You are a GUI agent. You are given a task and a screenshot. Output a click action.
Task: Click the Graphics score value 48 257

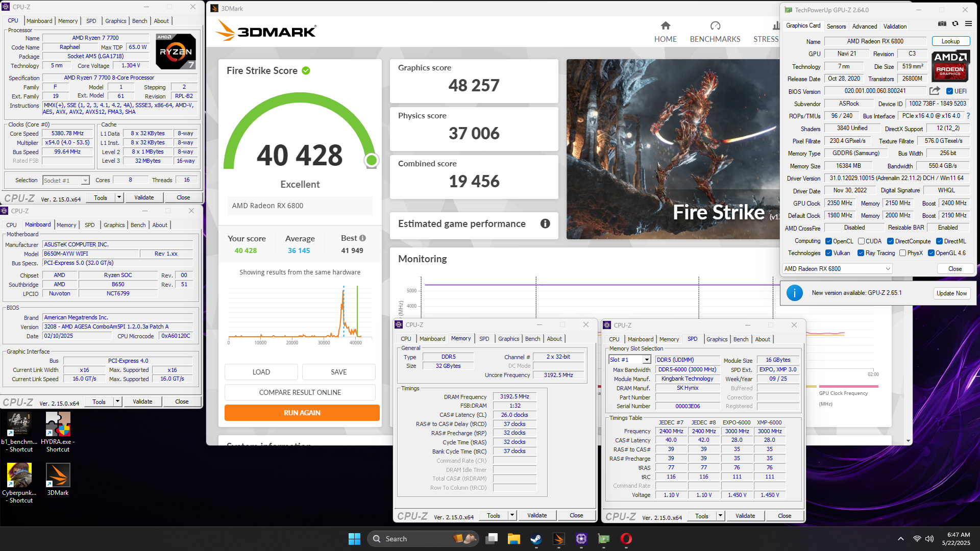pos(474,86)
